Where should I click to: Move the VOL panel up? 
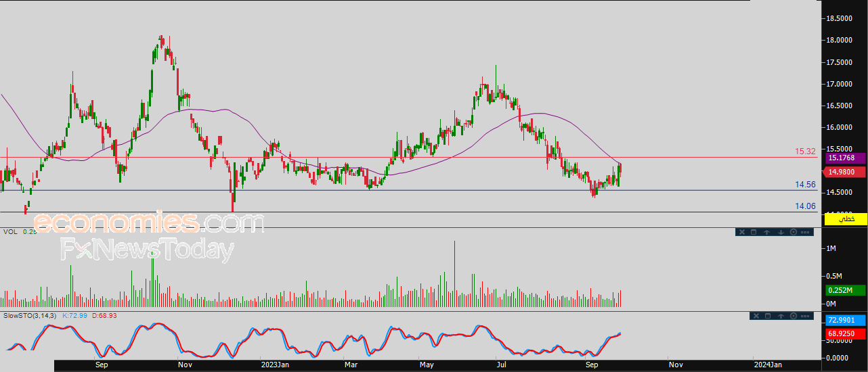[767, 232]
